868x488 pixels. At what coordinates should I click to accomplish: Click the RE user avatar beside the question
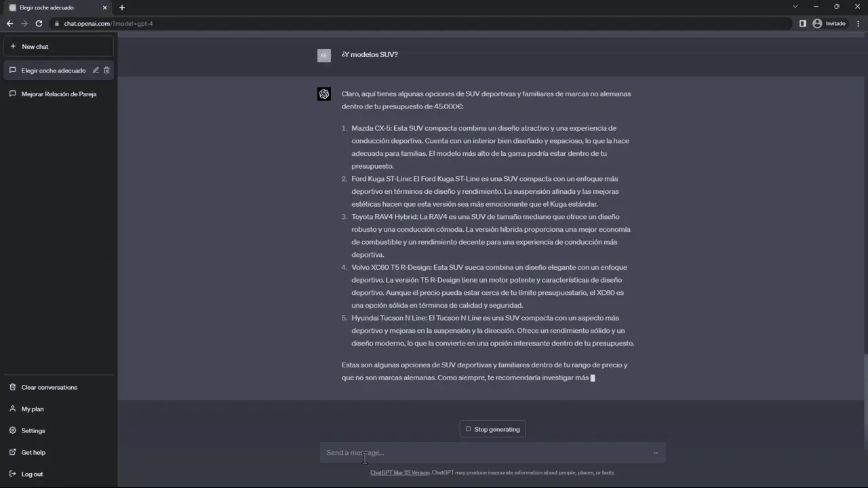point(324,55)
